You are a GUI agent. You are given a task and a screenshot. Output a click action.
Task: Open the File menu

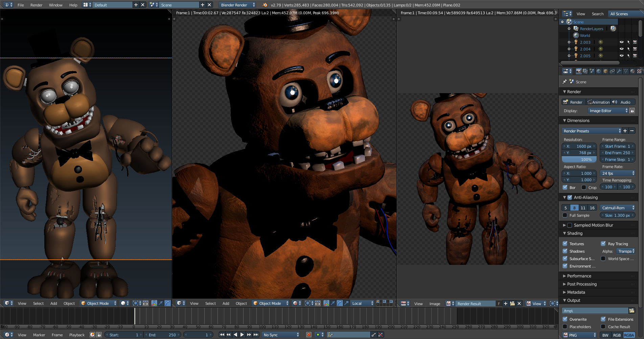pos(21,5)
